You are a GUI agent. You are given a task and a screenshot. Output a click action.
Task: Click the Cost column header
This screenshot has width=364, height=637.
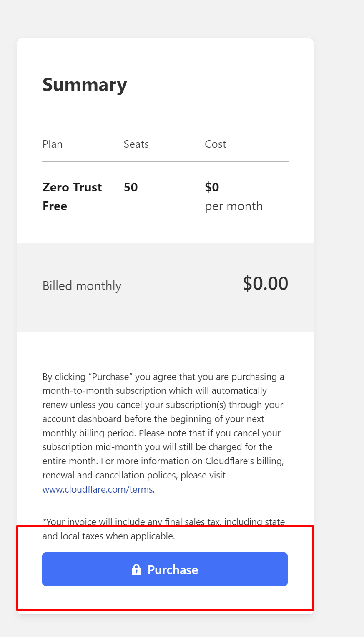pos(216,144)
